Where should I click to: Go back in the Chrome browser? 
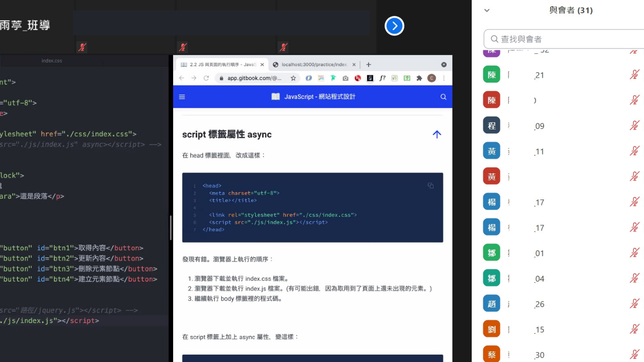(181, 78)
